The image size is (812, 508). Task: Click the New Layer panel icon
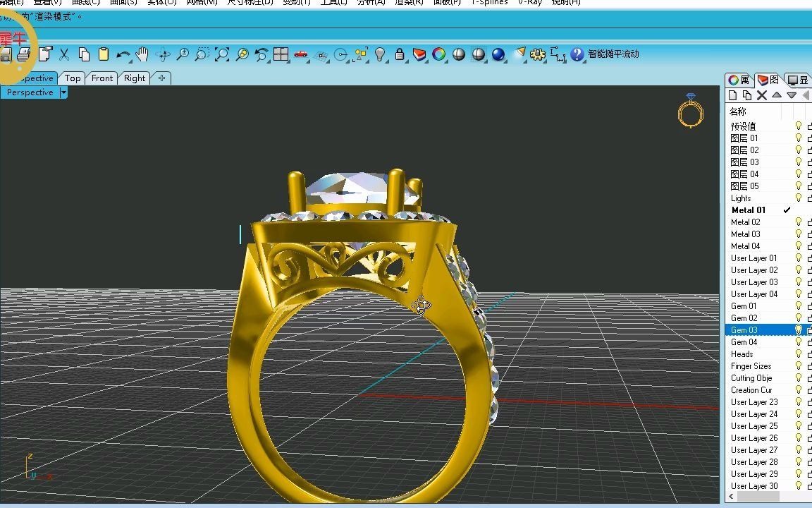click(x=732, y=95)
